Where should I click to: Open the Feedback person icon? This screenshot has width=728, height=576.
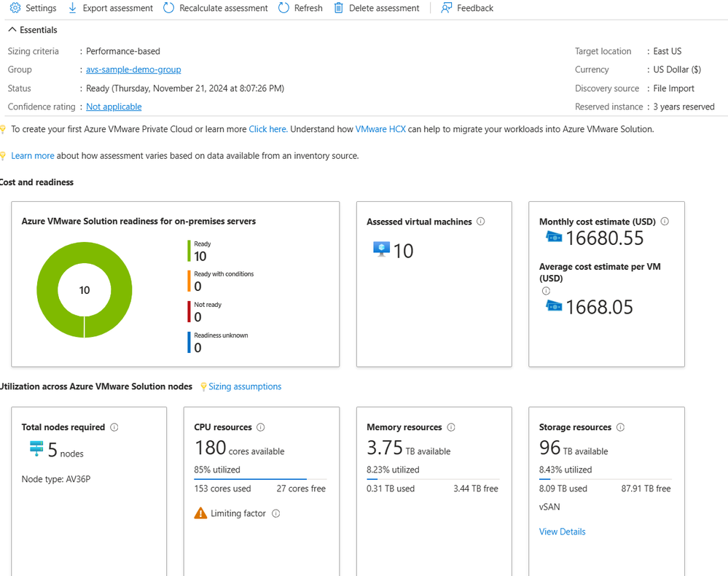pos(446,8)
